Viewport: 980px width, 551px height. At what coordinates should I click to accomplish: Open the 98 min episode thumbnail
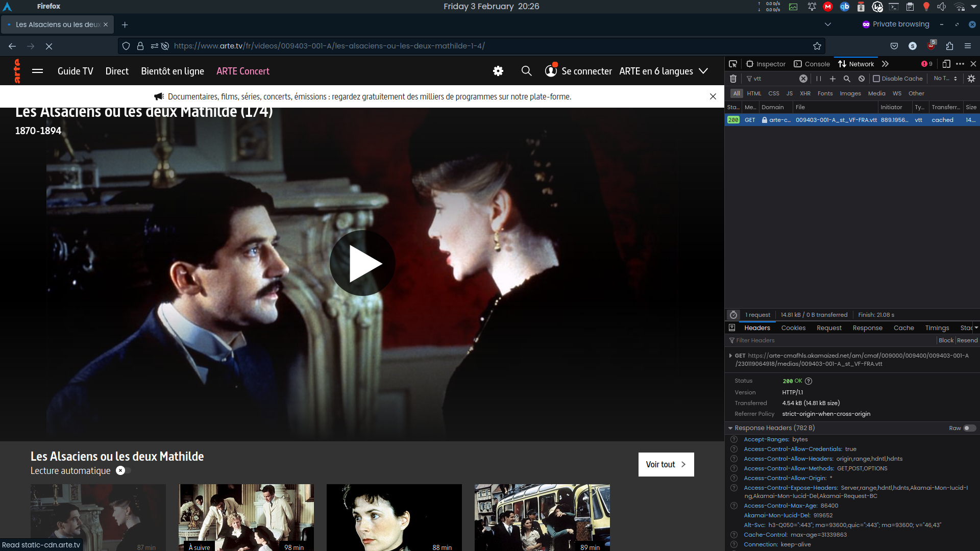point(246,516)
